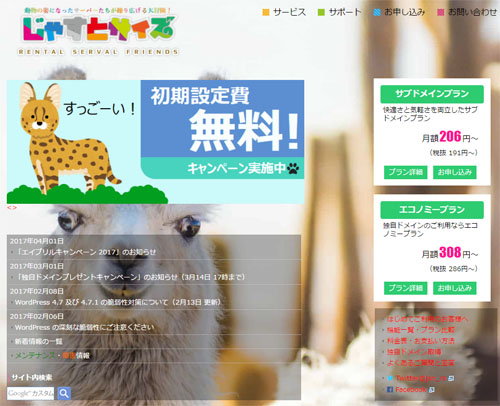Open サブドメインプラン heading
Screen dimensions: 500x406
pos(432,94)
